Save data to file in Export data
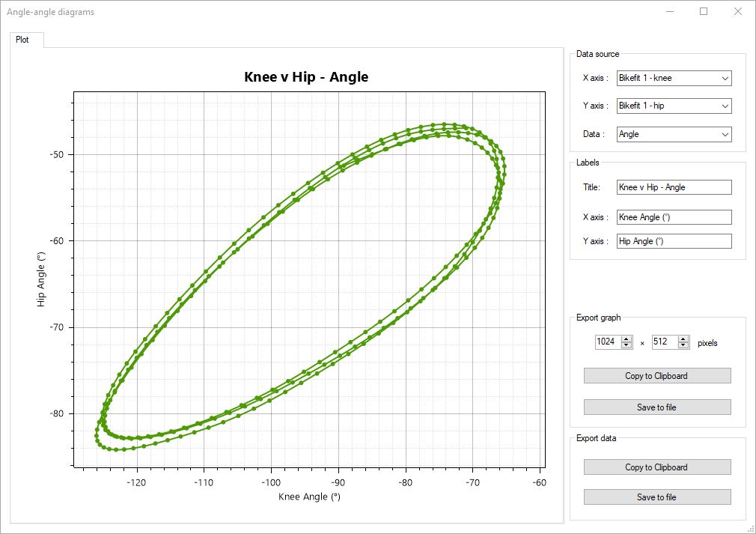756x534 pixels. click(x=656, y=497)
